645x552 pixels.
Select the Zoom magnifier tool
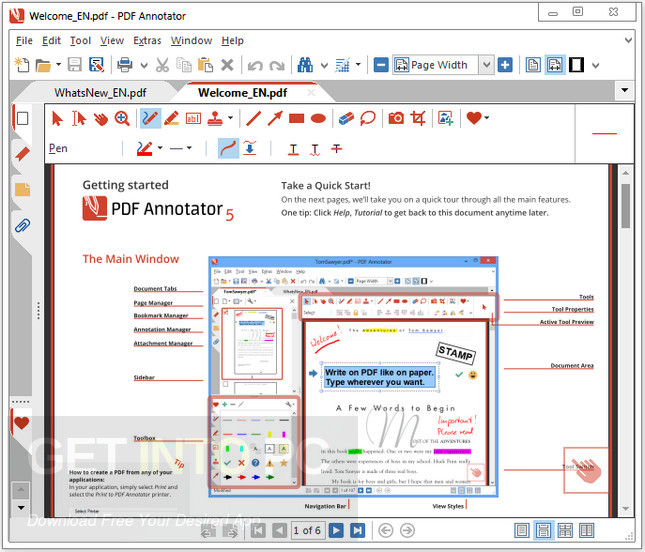click(x=122, y=118)
